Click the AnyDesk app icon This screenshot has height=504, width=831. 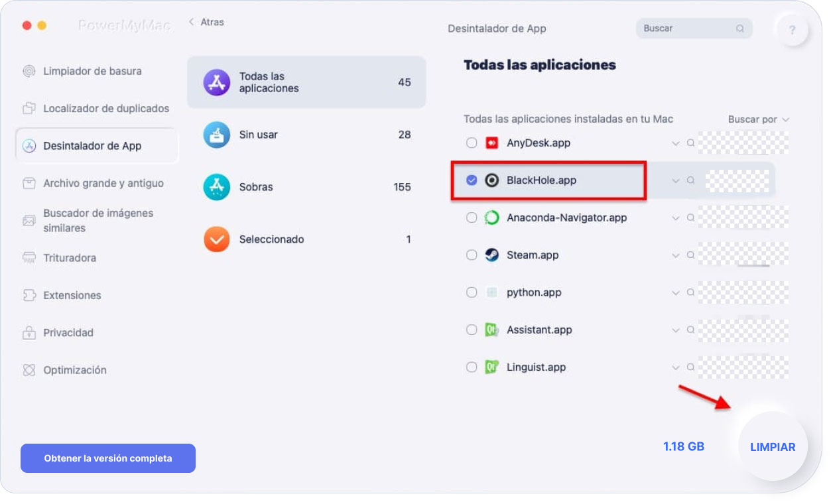pyautogui.click(x=491, y=143)
